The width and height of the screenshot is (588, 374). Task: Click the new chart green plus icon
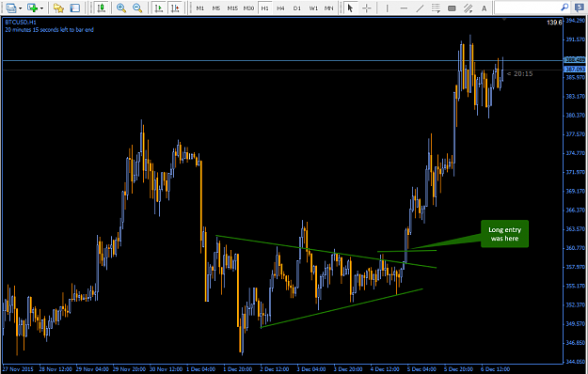[32, 8]
